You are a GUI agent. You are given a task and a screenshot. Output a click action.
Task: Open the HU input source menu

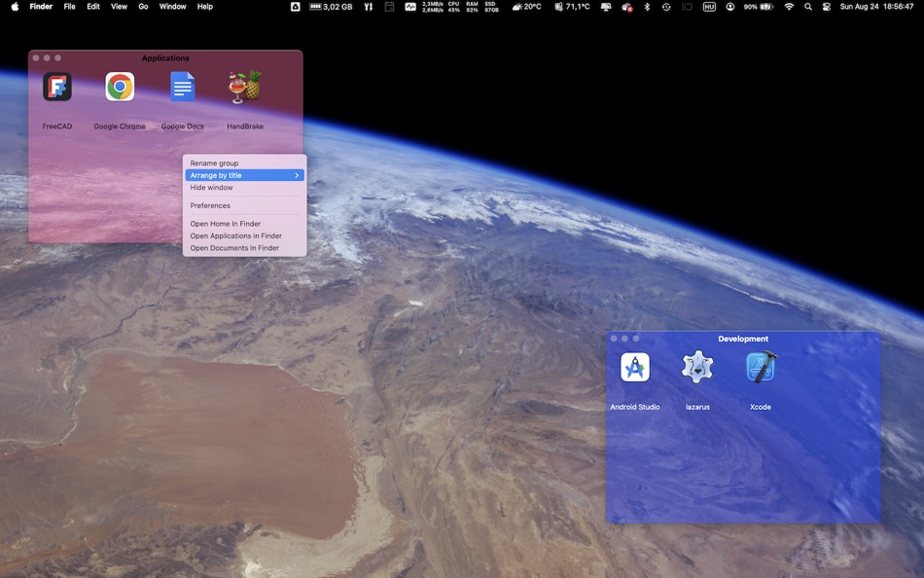click(x=709, y=7)
